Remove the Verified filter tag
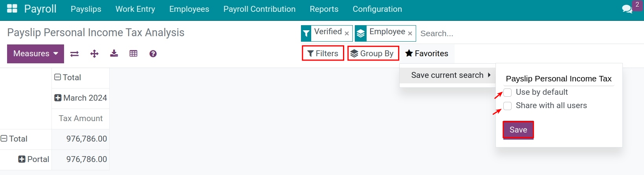Screen dimensions: 644x175 coord(347,34)
